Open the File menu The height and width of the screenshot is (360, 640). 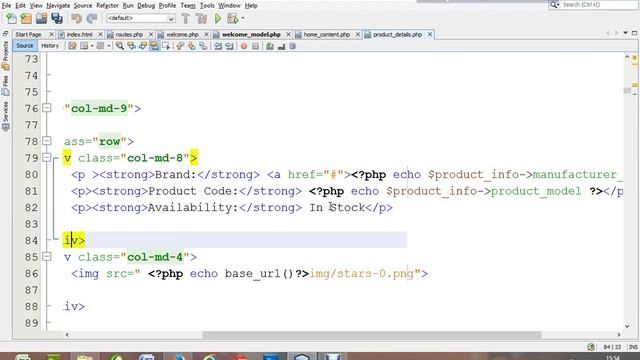point(6,6)
